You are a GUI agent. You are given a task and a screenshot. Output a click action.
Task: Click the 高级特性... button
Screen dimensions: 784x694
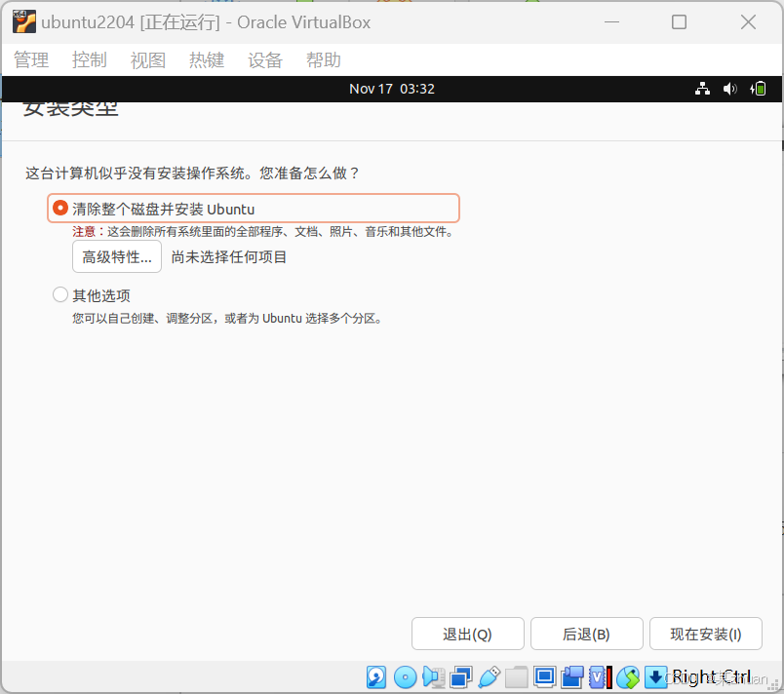[x=117, y=256]
